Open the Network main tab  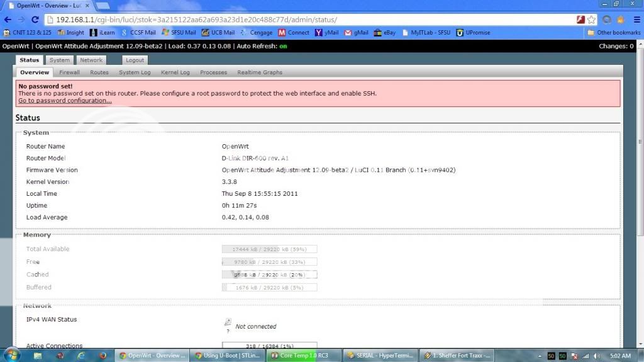91,60
